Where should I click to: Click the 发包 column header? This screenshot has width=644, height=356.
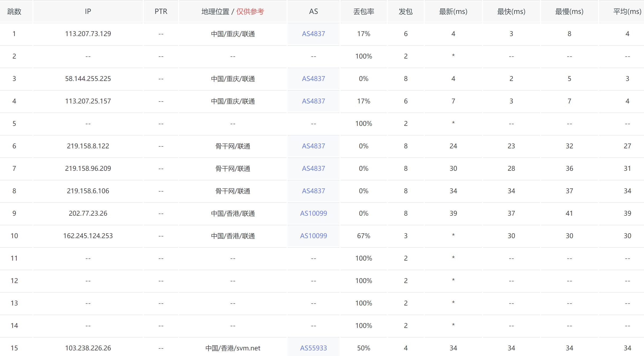tap(406, 11)
